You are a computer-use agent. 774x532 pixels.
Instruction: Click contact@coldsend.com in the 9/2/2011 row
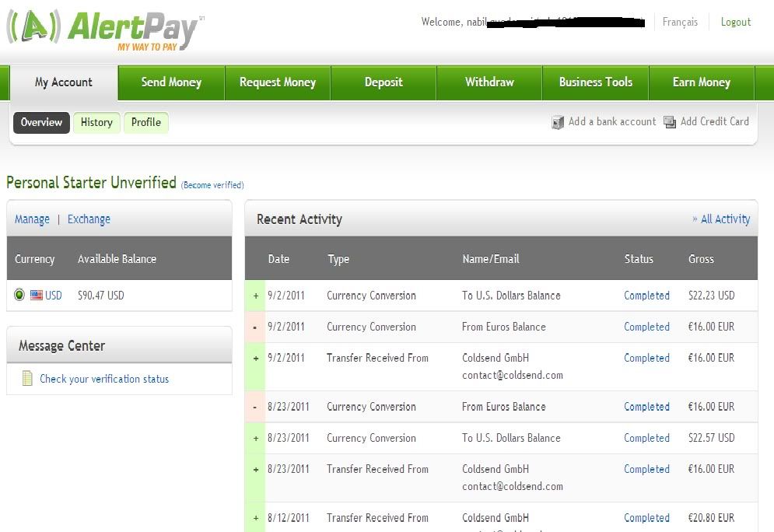(513, 375)
